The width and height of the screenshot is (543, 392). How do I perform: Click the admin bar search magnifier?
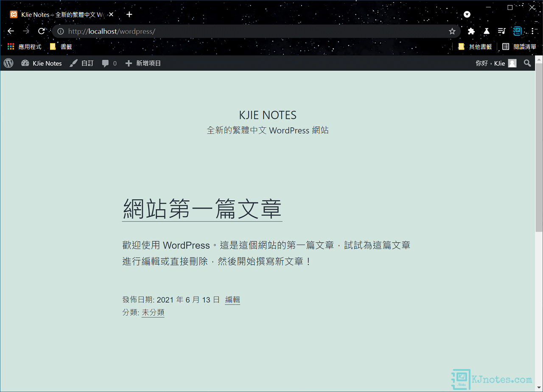(527, 63)
